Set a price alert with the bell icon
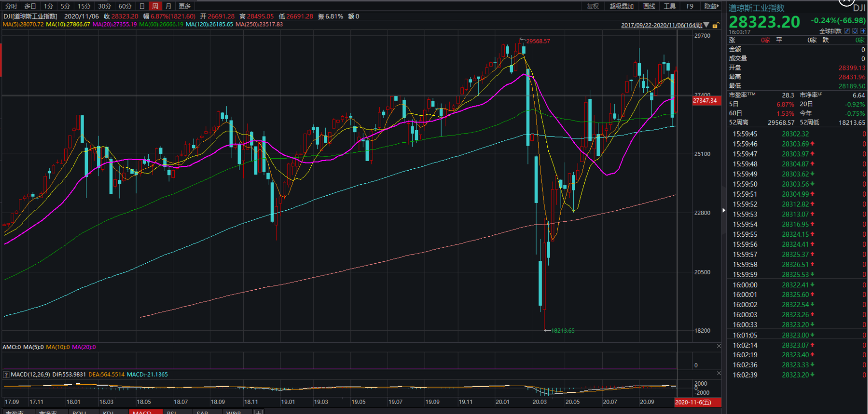Image resolution: width=868 pixels, height=414 pixels. [855, 31]
